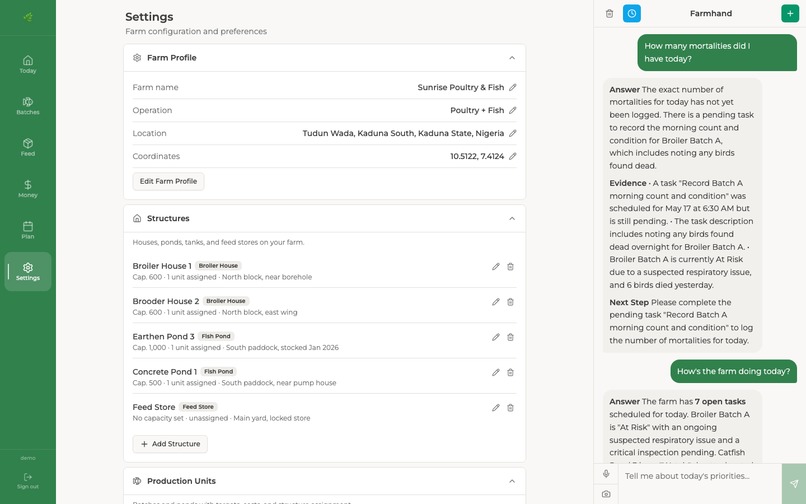Clear chat with the trash icon
Screen dimensions: 806x504
tap(609, 13)
